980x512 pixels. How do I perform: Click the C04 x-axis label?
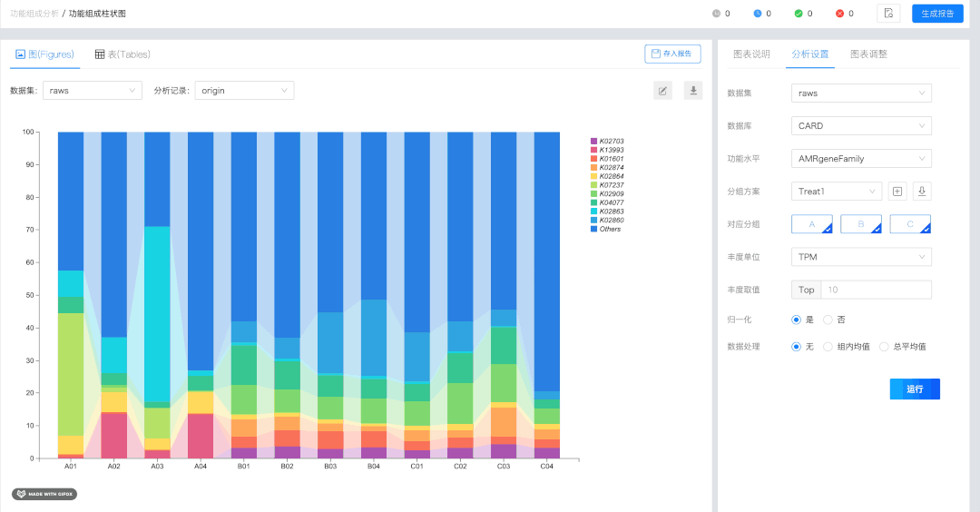click(547, 467)
